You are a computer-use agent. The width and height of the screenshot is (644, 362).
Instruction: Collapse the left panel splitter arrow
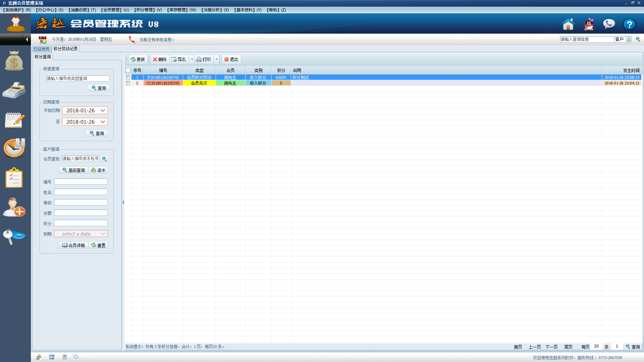click(123, 202)
